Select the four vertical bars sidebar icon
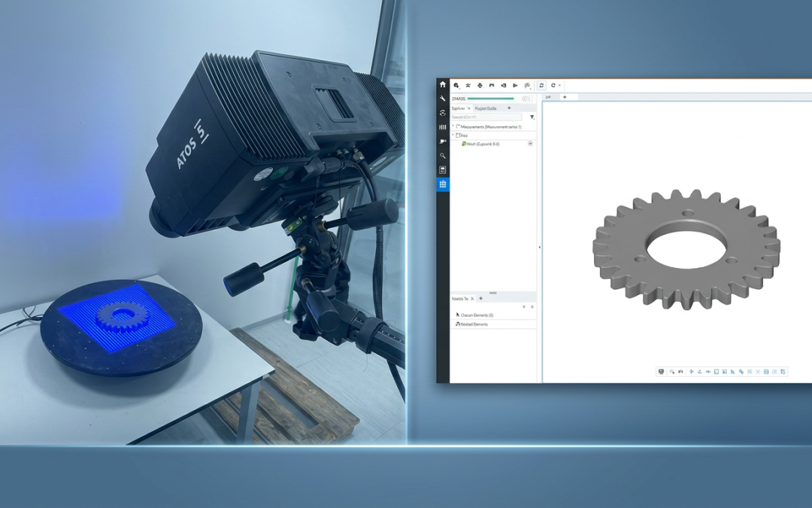This screenshot has width=812, height=508. 443,127
